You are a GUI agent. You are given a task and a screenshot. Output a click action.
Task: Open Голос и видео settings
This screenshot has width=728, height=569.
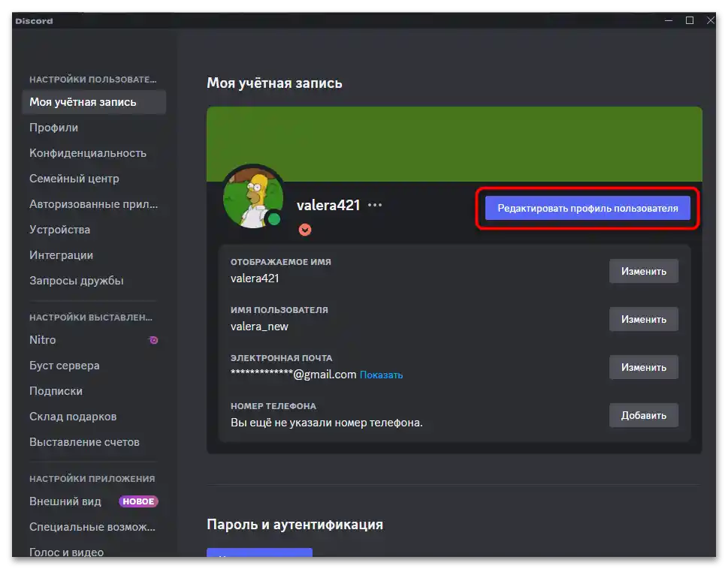tap(94, 552)
